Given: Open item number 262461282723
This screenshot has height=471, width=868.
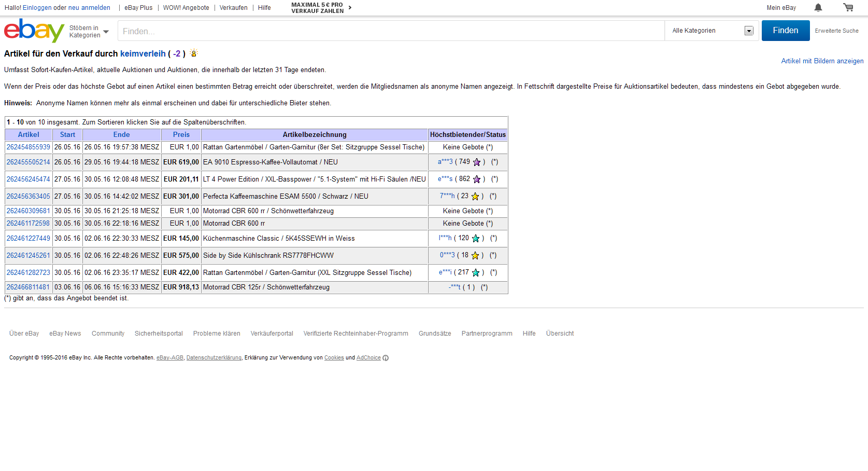Looking at the screenshot, I should (29, 273).
